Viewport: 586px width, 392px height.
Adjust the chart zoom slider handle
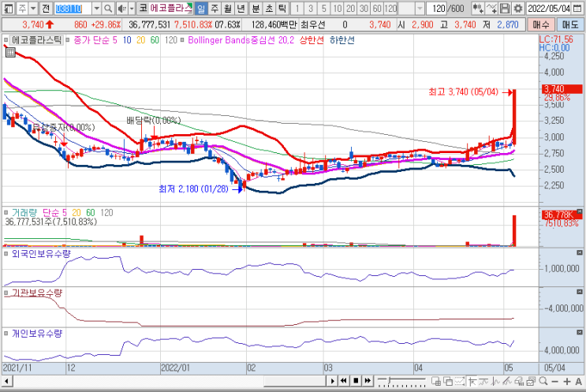point(389,381)
